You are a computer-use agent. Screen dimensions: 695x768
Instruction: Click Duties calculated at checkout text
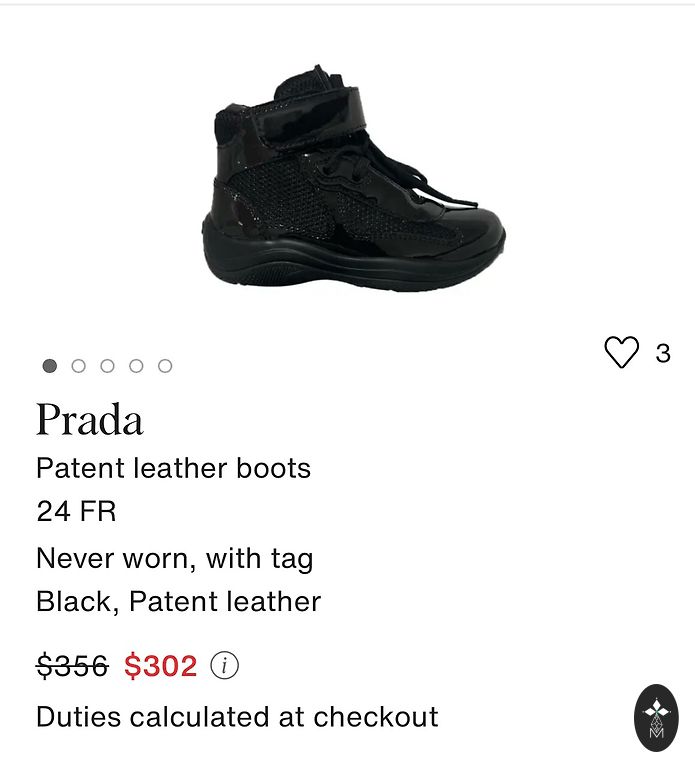click(x=237, y=717)
